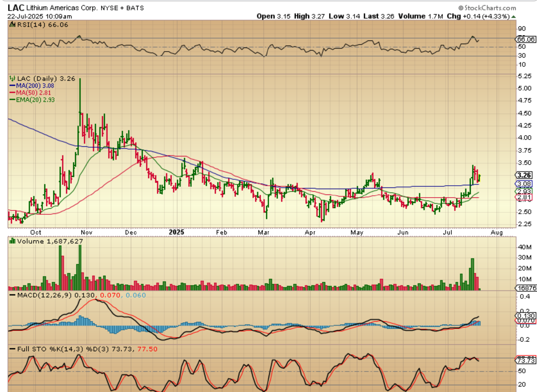Image resolution: width=537 pixels, height=392 pixels.
Task: Click the Volume bars icon
Action: 12,241
